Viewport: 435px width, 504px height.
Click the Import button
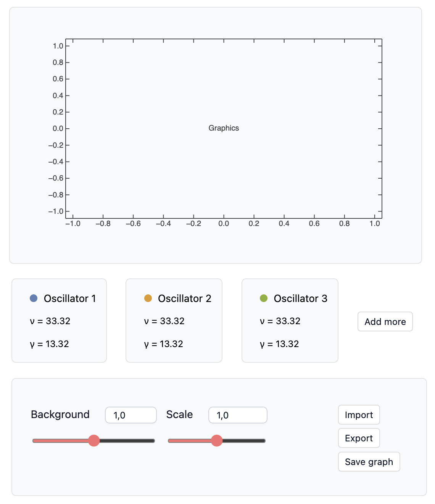(x=359, y=415)
